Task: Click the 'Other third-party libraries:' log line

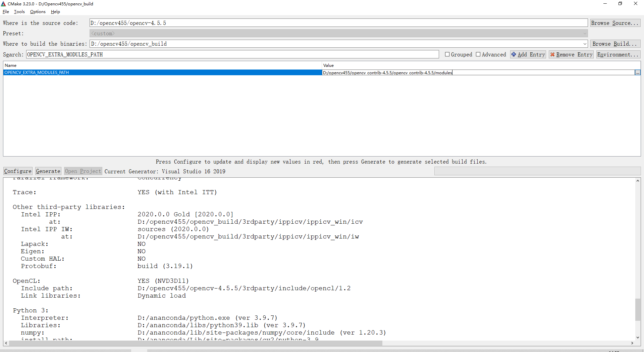Action: point(69,207)
